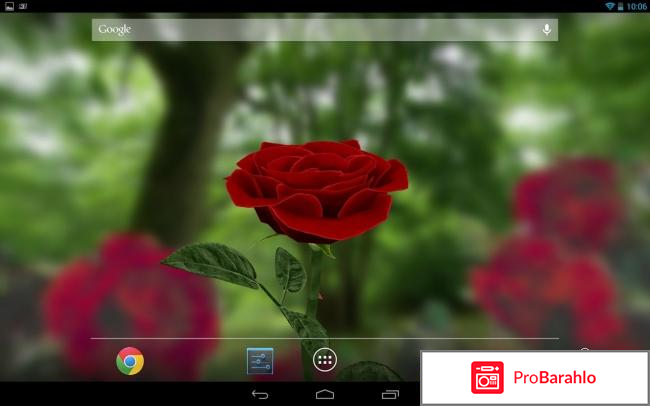Tap the screenshot notification icon in status bar

[9, 6]
